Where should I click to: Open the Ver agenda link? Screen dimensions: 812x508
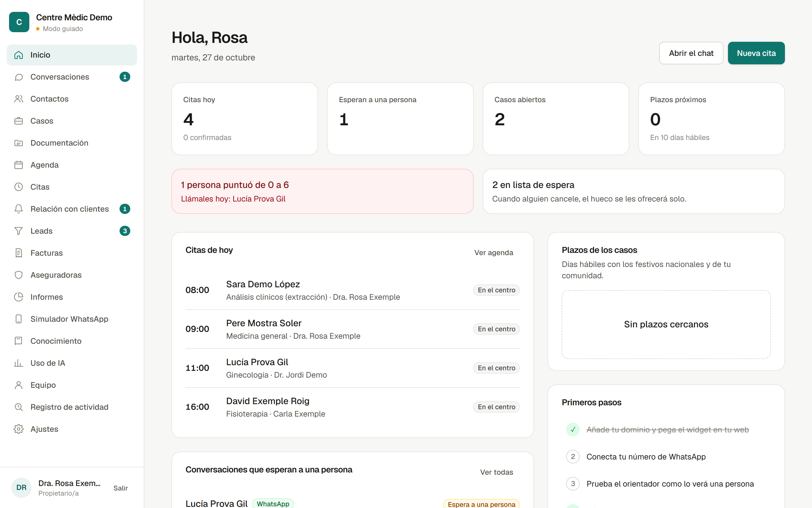[494, 253]
